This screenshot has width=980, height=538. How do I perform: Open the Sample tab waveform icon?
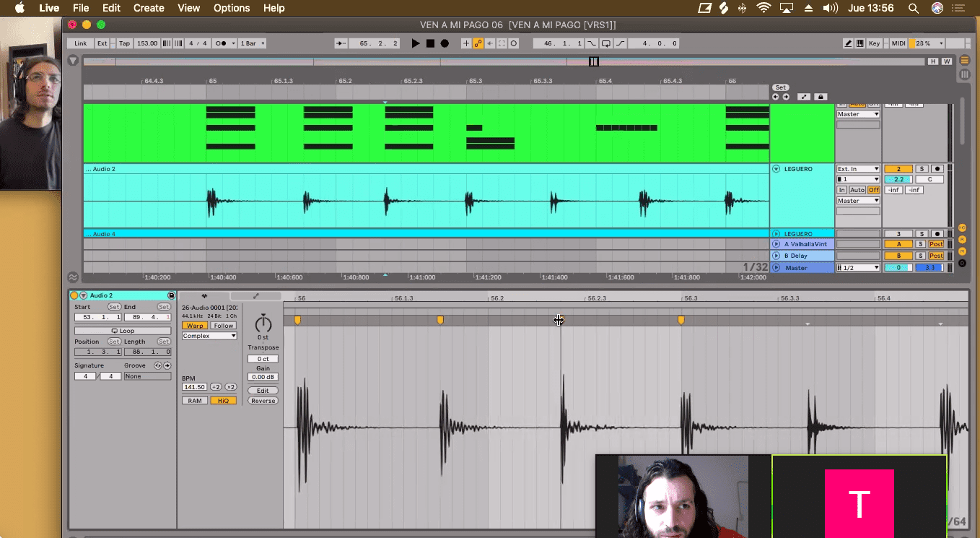[204, 296]
